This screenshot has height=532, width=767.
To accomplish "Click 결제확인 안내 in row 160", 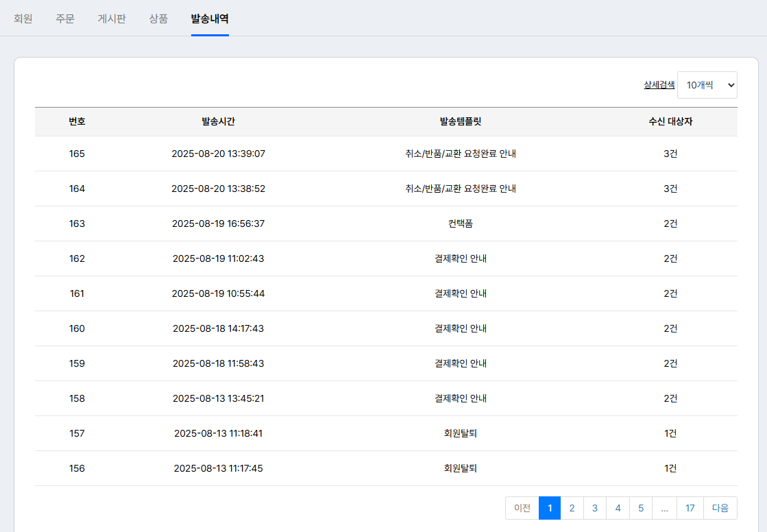I will pyautogui.click(x=461, y=328).
